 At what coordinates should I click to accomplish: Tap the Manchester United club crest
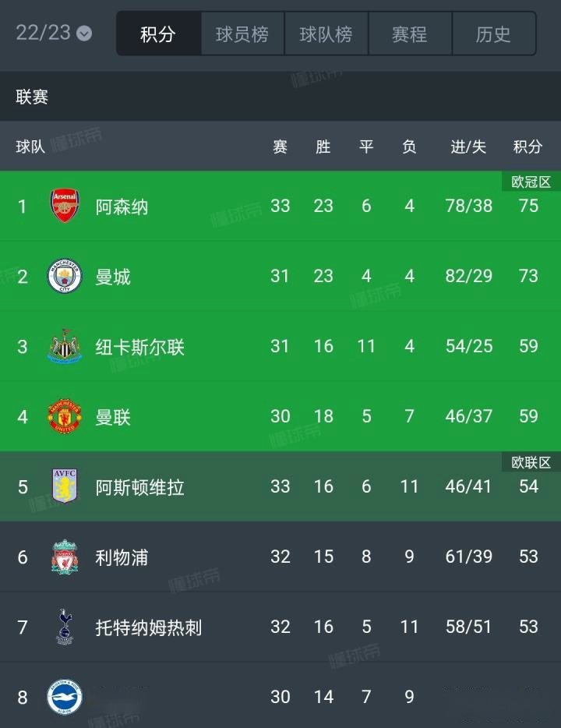(x=65, y=416)
